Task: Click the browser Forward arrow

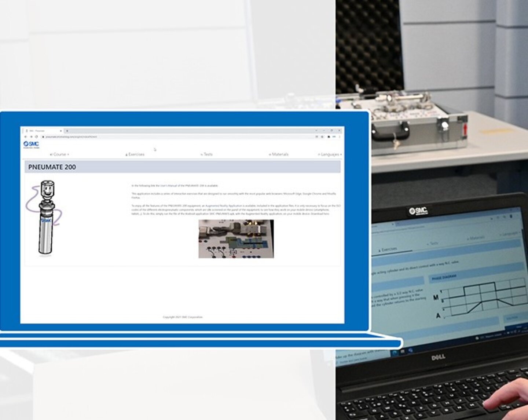Action: point(31,137)
